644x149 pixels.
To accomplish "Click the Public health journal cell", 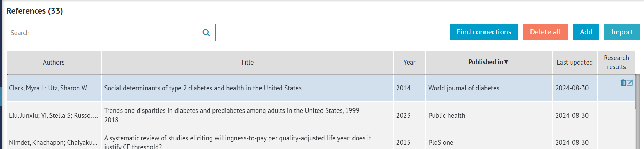I will [489, 115].
